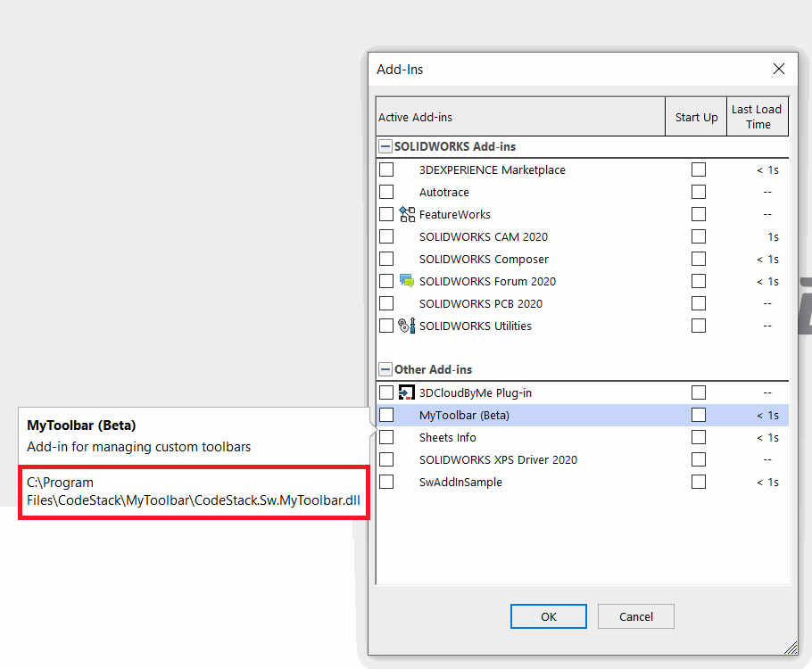Click the dialog resize grip corner
Screen dimensions: 812x669
(791, 648)
